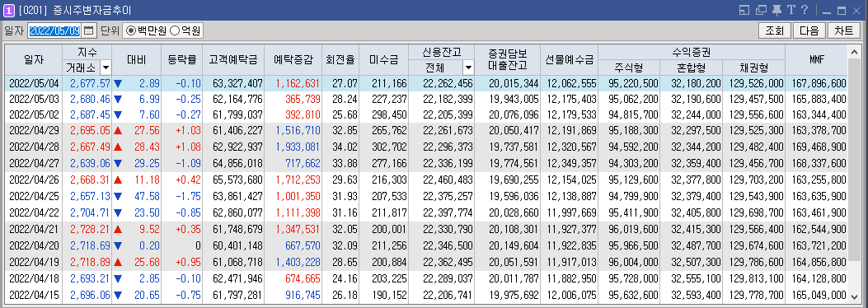Select the 2022/04/27 date cell

point(34,164)
